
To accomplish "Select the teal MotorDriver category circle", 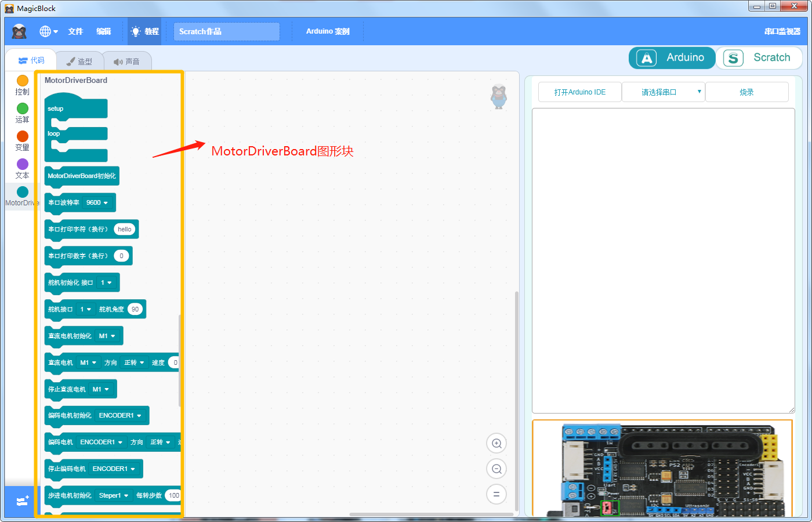I will click(23, 192).
